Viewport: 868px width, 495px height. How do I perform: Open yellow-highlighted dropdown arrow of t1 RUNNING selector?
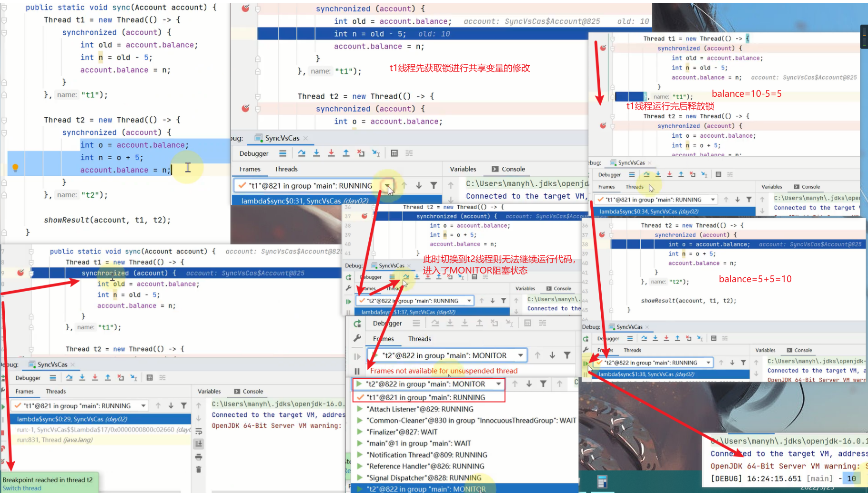[387, 186]
